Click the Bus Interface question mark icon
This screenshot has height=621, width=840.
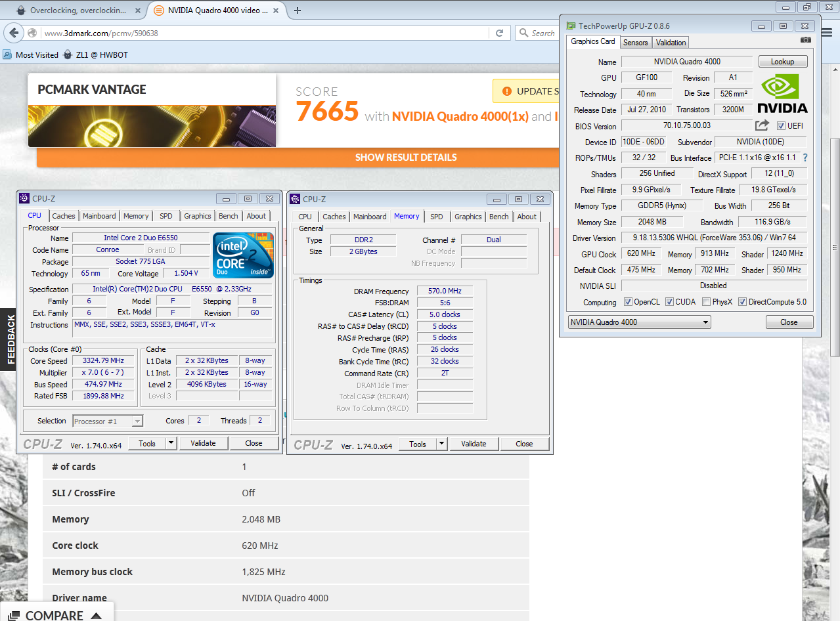pos(805,158)
